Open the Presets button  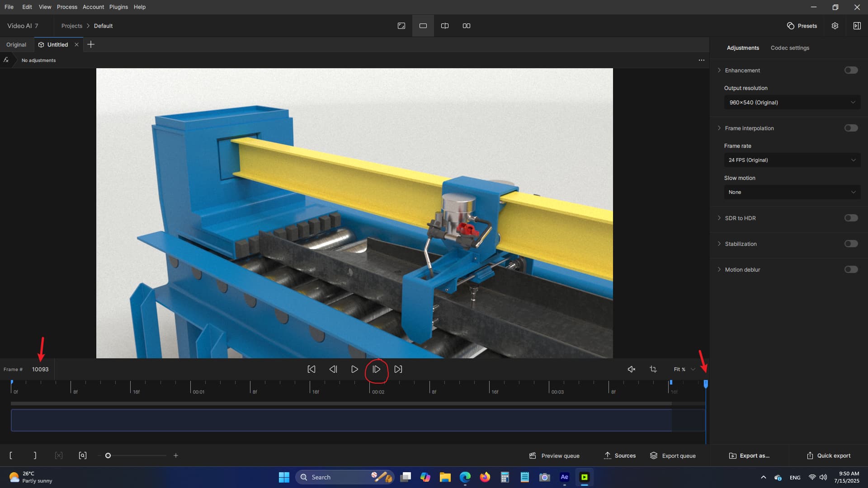802,26
